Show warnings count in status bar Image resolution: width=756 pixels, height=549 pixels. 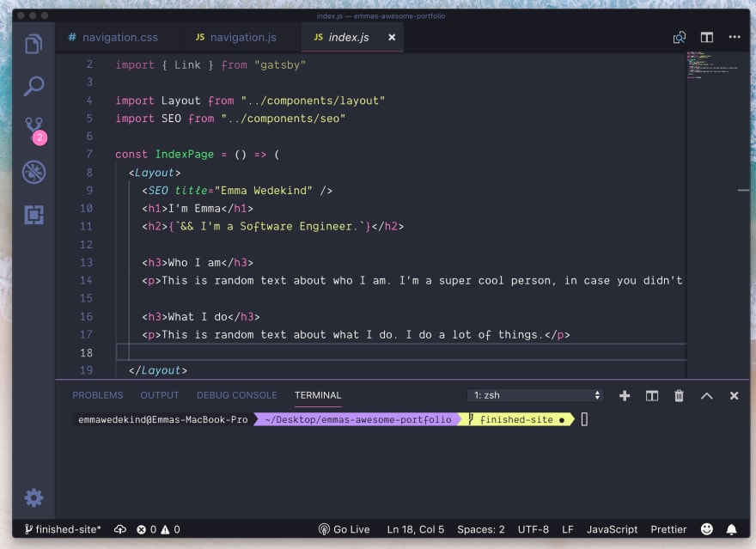pos(171,529)
